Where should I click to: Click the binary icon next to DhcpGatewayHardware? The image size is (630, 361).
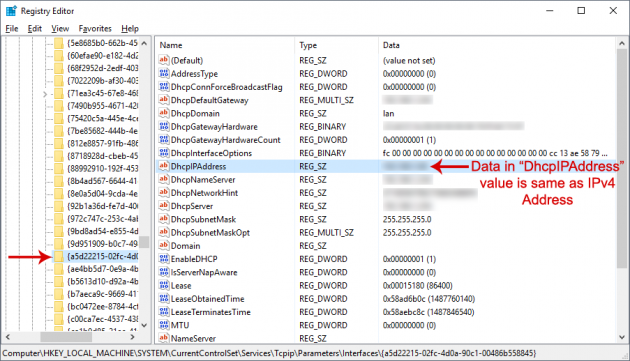(x=164, y=127)
